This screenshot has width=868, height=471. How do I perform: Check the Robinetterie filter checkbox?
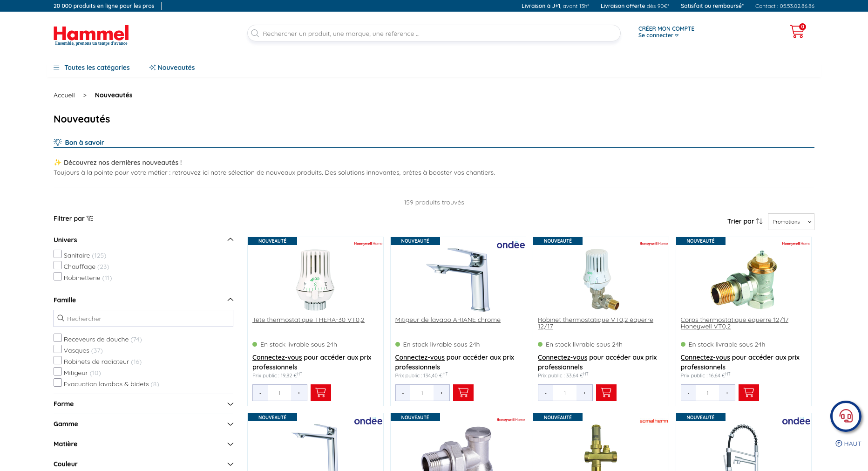click(x=58, y=276)
